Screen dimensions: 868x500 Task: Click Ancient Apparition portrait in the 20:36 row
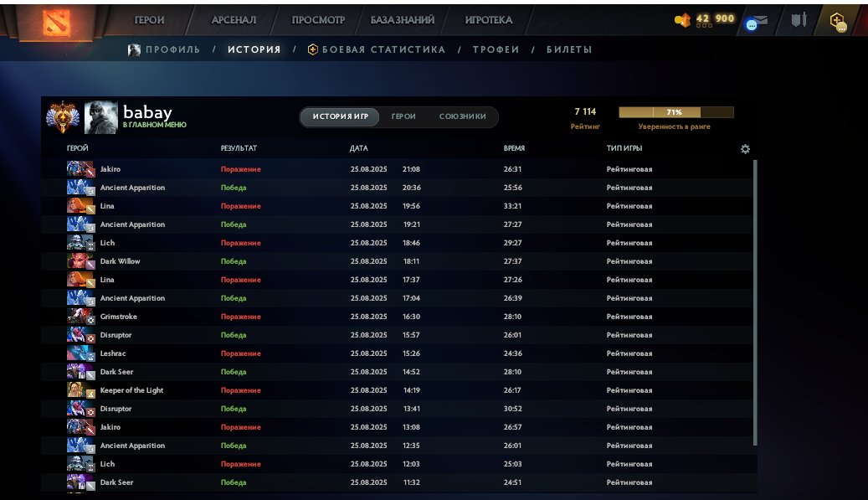[x=81, y=187]
